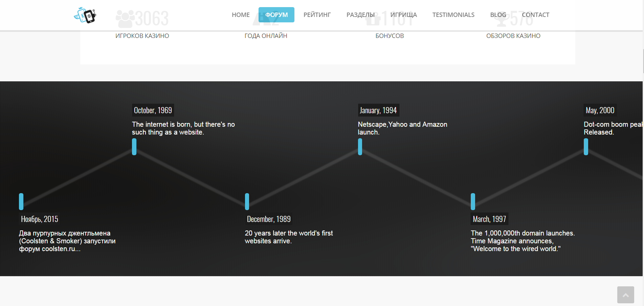
Task: Navigate to TESTIMONIALS in the menu
Action: (x=453, y=15)
